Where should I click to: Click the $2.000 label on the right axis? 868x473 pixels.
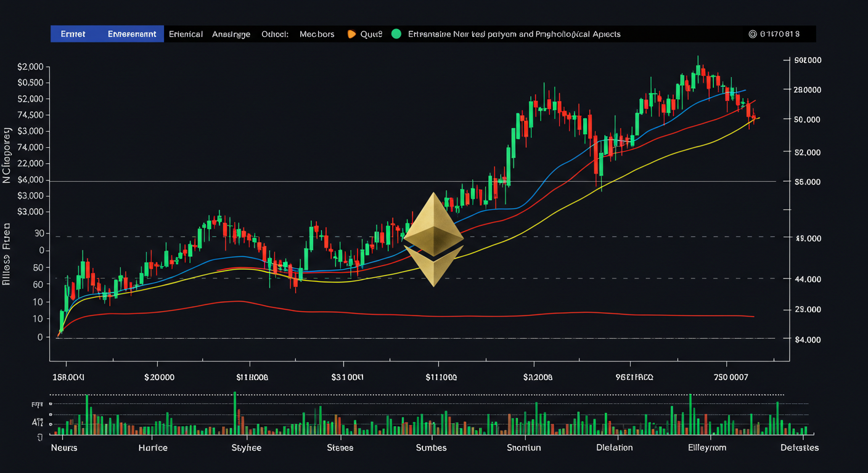[x=808, y=152]
